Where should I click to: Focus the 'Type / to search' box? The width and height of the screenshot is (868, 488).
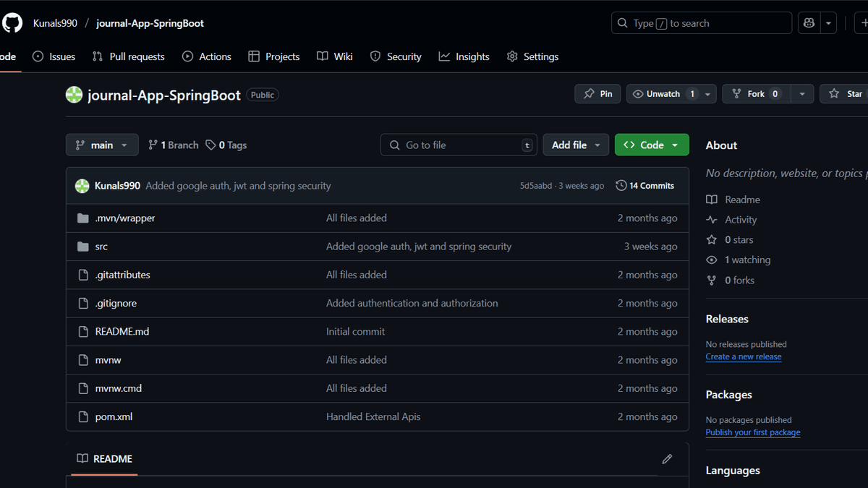[702, 23]
